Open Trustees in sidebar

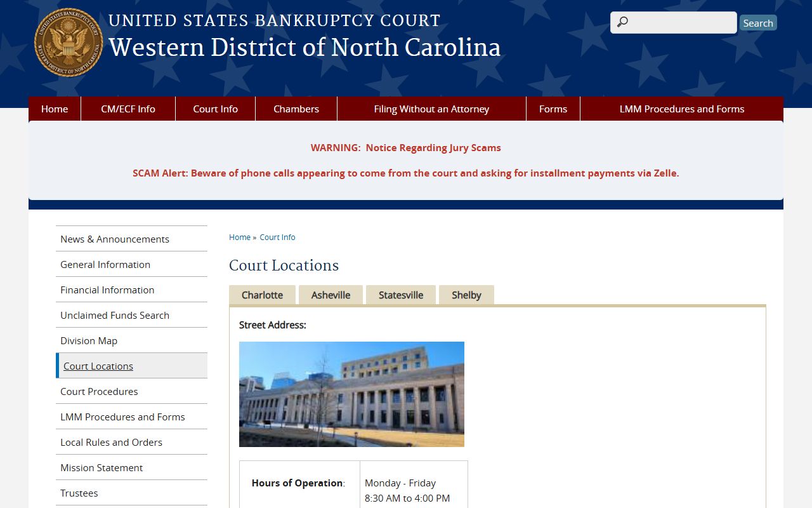(131, 493)
